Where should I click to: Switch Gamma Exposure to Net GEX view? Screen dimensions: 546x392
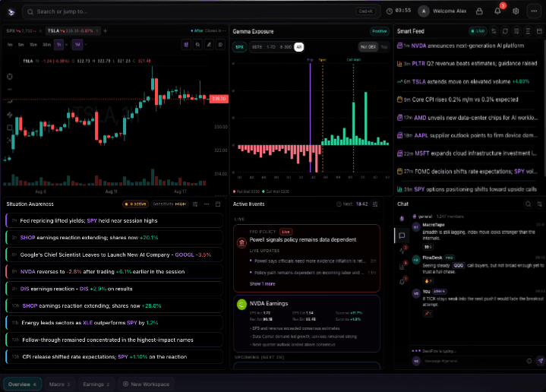[368, 47]
